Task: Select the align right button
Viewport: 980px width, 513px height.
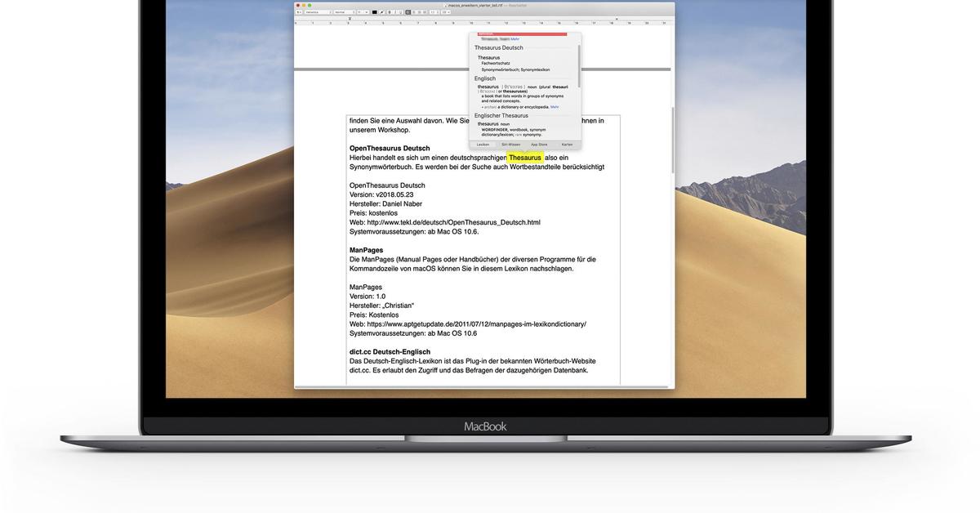Action: tap(419, 12)
